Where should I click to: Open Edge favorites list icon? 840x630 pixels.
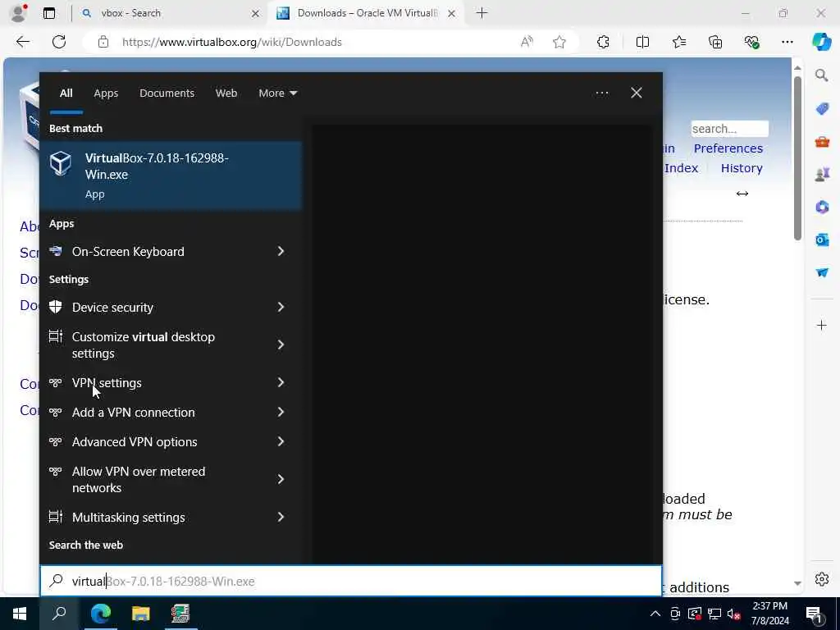click(x=678, y=42)
